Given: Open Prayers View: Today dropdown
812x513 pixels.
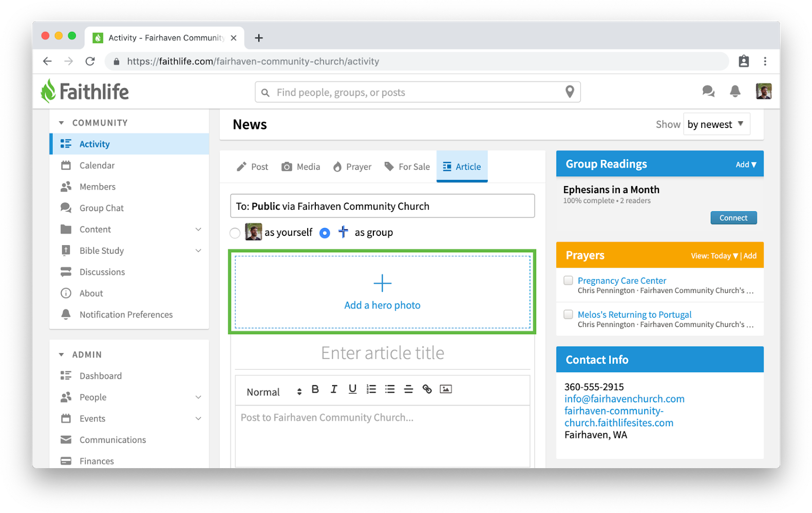Looking at the screenshot, I should [x=714, y=256].
